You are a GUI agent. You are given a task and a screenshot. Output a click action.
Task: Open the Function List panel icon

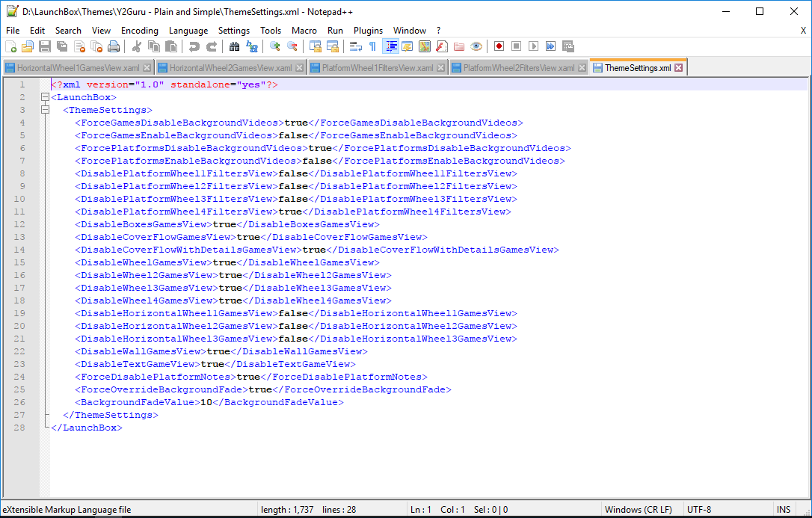[x=442, y=46]
